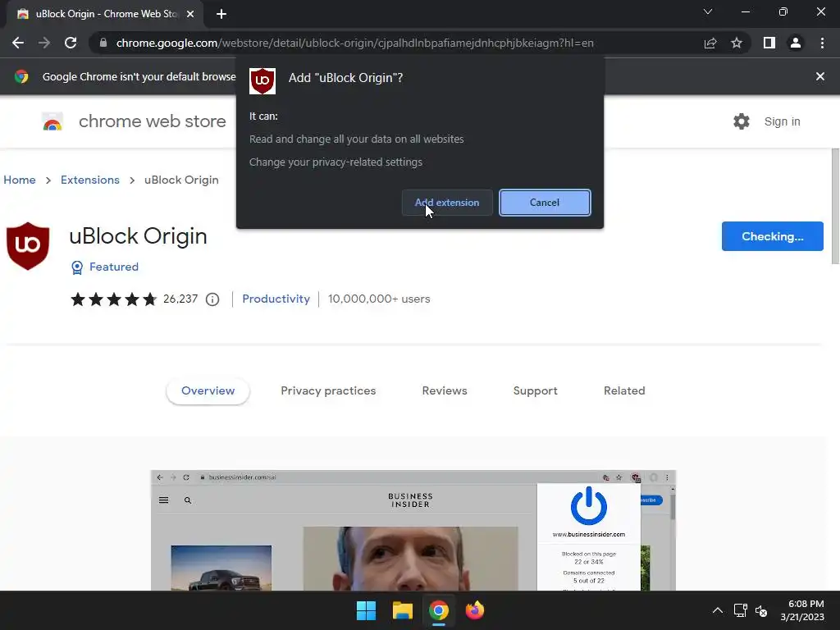Select the Overview tab
840x630 pixels.
[x=208, y=391]
